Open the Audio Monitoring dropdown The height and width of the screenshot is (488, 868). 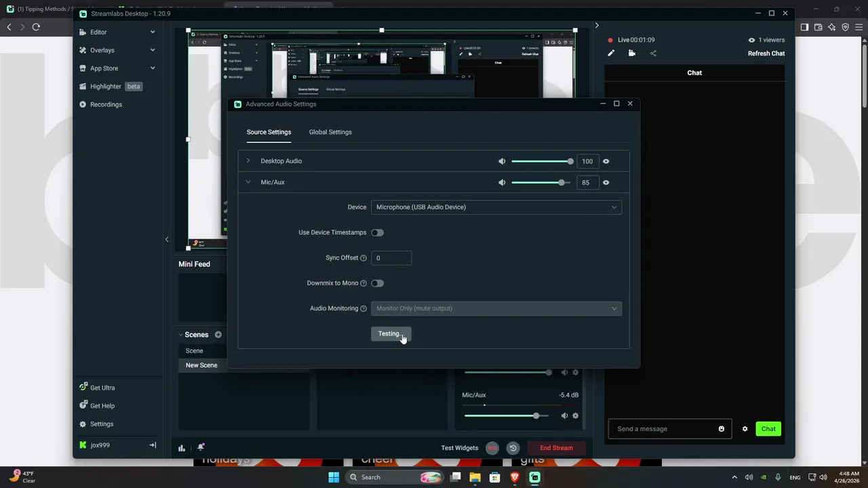(496, 308)
